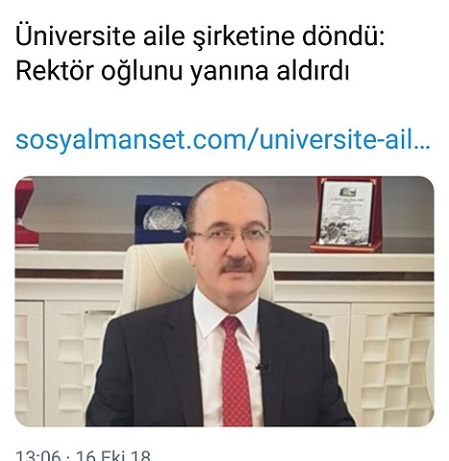The image size is (449, 461).
Task: Click the word 'Üniversite' in the tweet
Action: pos(75,36)
